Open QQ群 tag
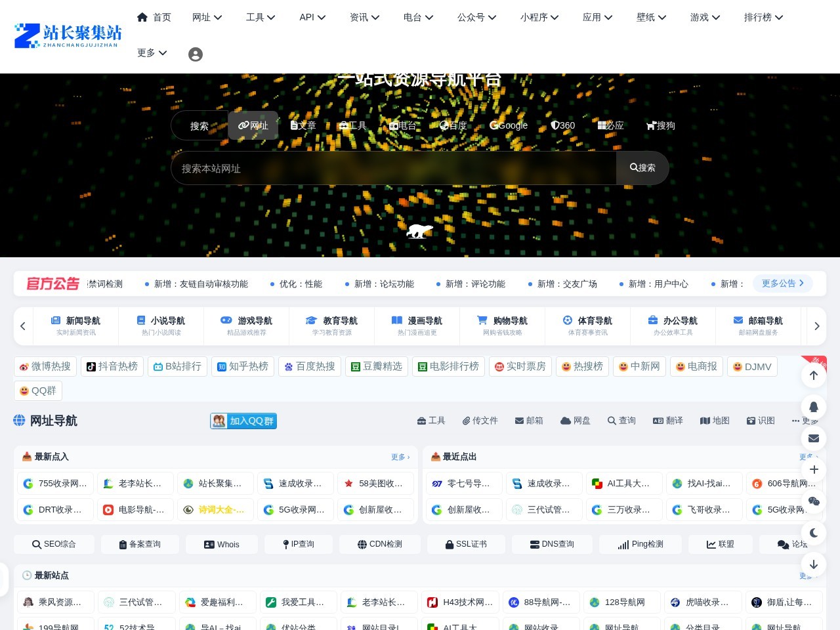Viewport: 840px width, 630px height. point(38,390)
